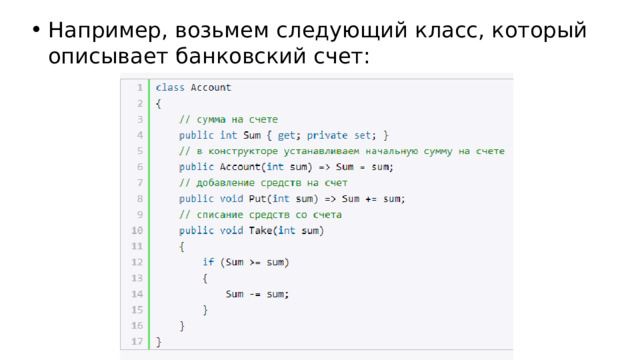Image resolution: width=640 pixels, height=360 pixels.
Task: Click the comment '// в конструкторе устанавливаем начальную сумму на счете'
Action: 342,151
